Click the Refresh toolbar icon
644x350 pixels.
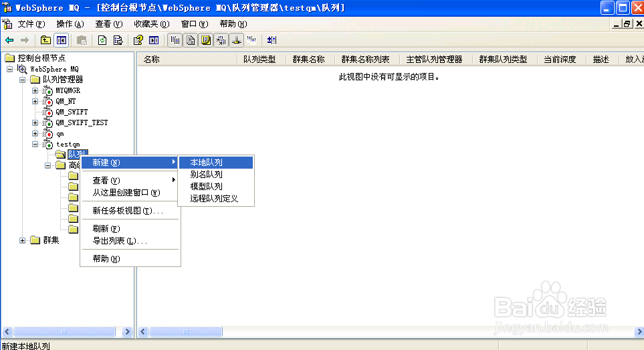102,40
